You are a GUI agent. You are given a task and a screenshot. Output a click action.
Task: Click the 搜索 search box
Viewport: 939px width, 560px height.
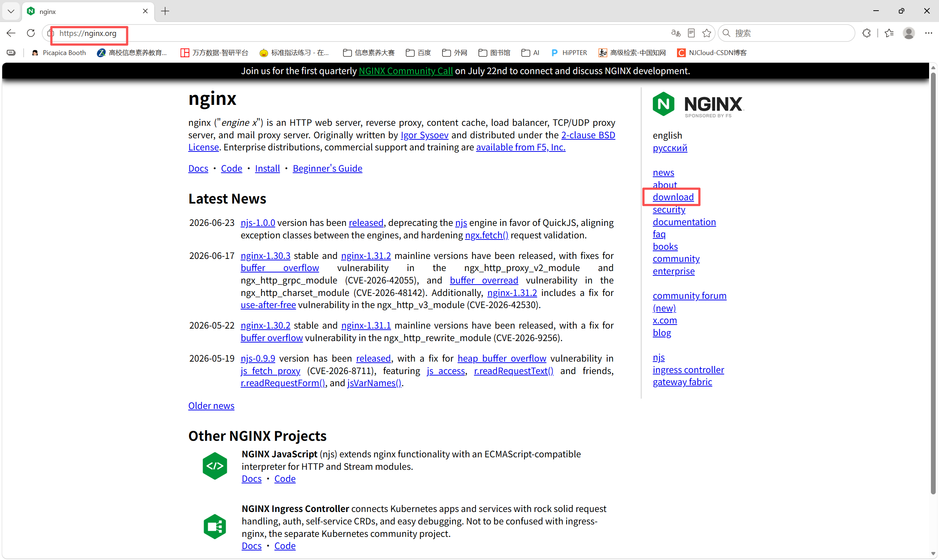point(786,33)
